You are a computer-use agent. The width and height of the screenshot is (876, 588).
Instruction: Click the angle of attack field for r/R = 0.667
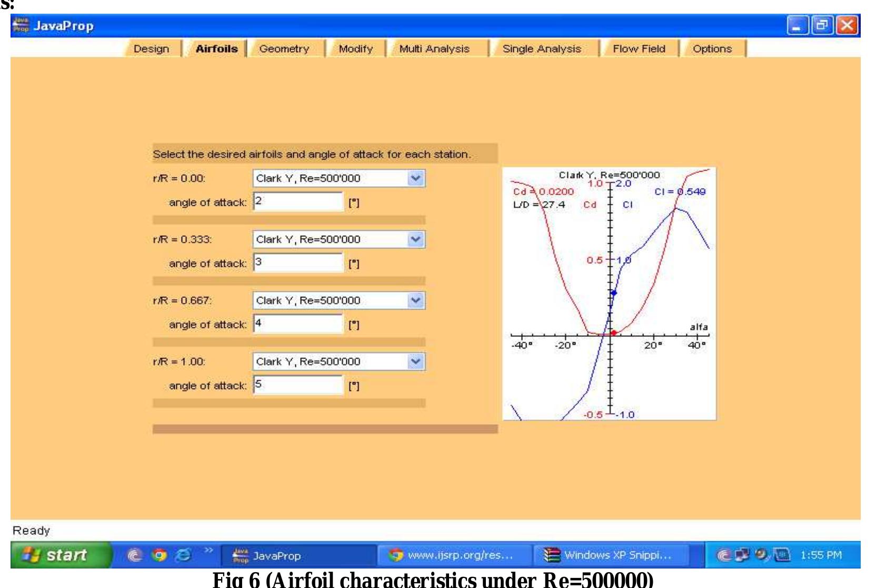point(297,325)
